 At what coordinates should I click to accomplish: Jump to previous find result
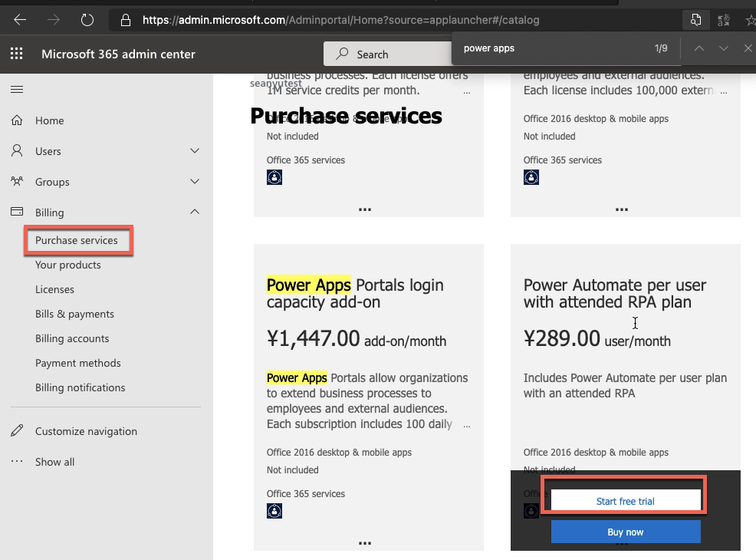[x=699, y=48]
